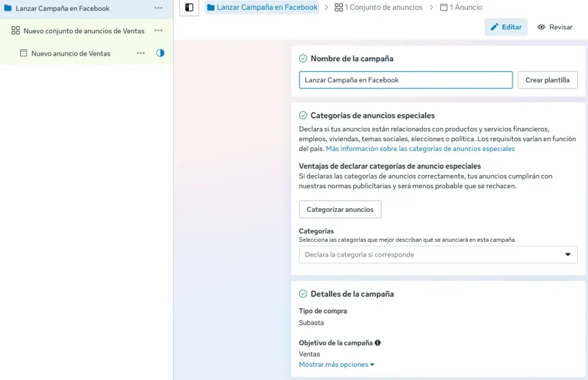Focus the campaign name input field
588x380 pixels.
(406, 80)
